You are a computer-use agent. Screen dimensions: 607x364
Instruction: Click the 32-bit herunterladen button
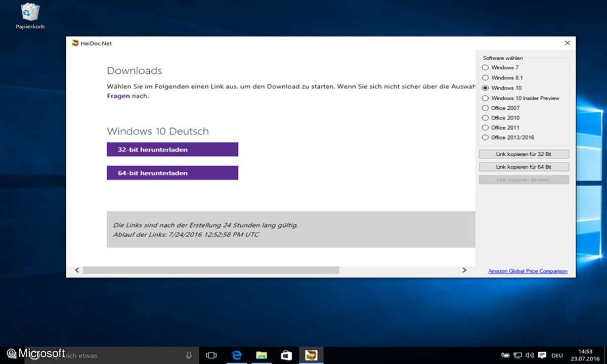coord(172,150)
